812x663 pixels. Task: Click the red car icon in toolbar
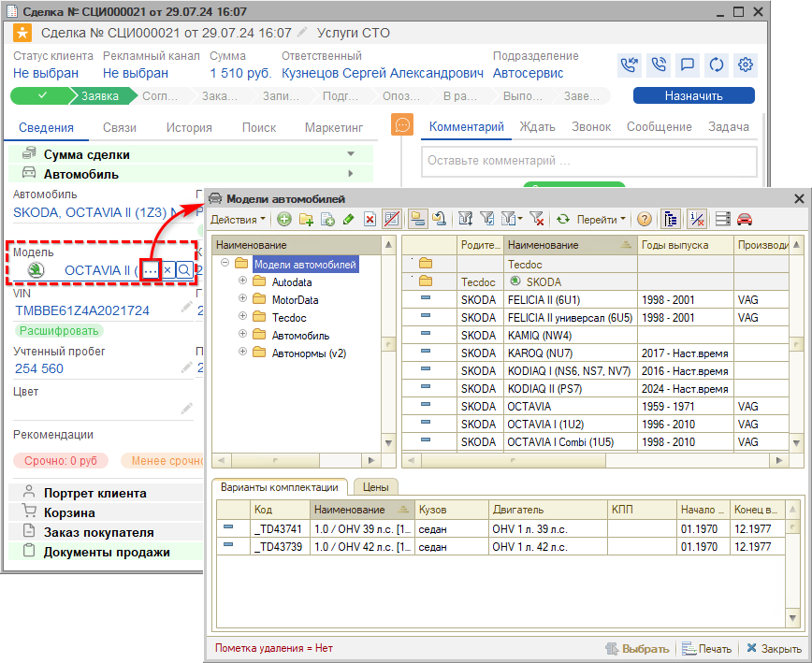745,219
